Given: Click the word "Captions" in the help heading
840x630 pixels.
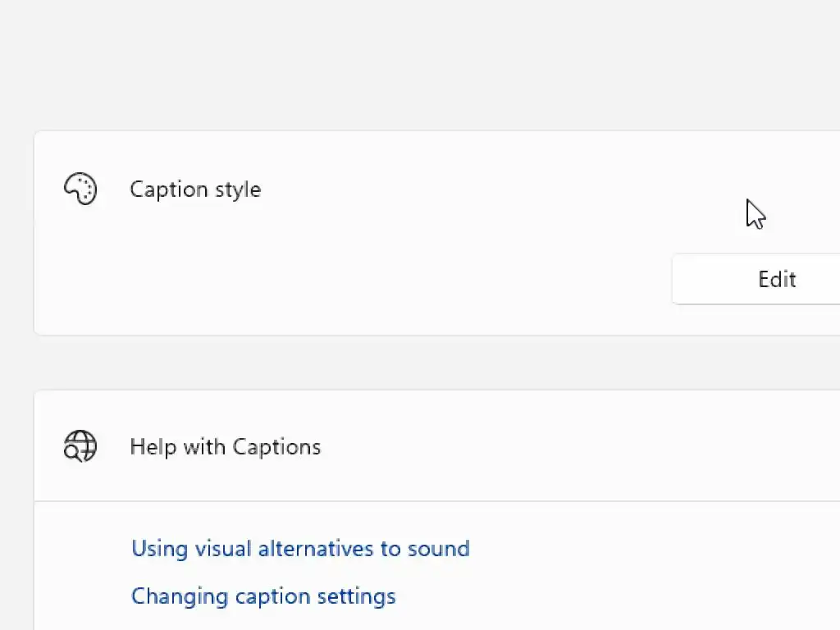Looking at the screenshot, I should point(276,447).
